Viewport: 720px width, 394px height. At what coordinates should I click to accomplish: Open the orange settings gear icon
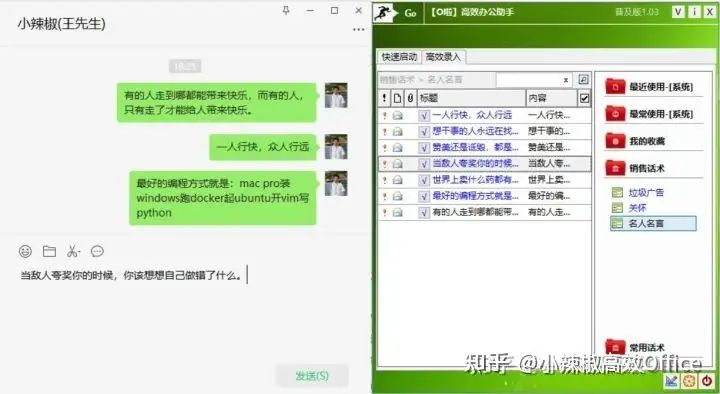(x=689, y=380)
